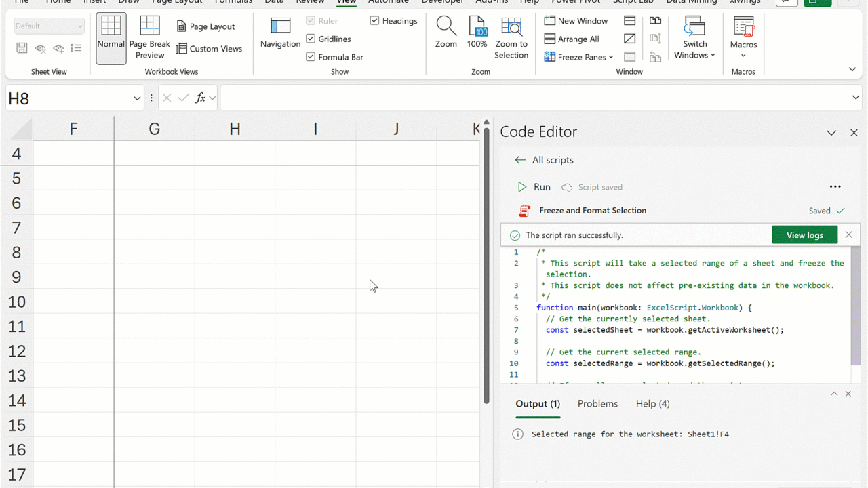Set zoom to 100%
The height and width of the screenshot is (488, 868).
click(x=477, y=27)
